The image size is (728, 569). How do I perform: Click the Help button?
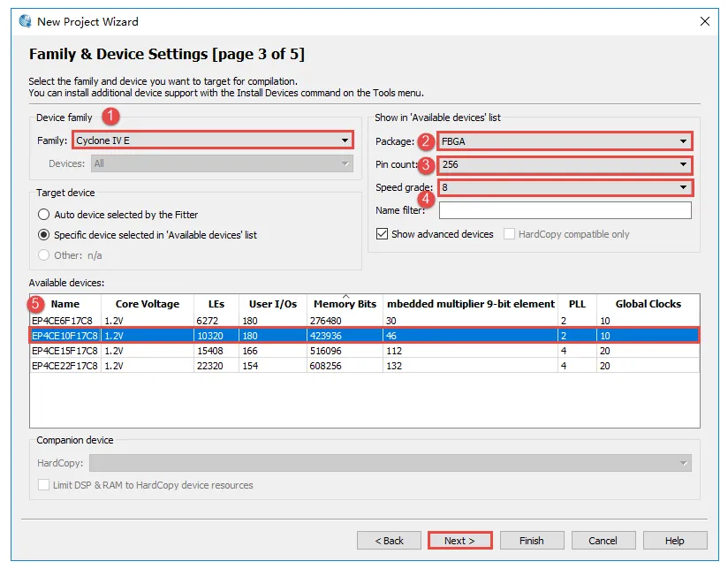[x=675, y=541]
